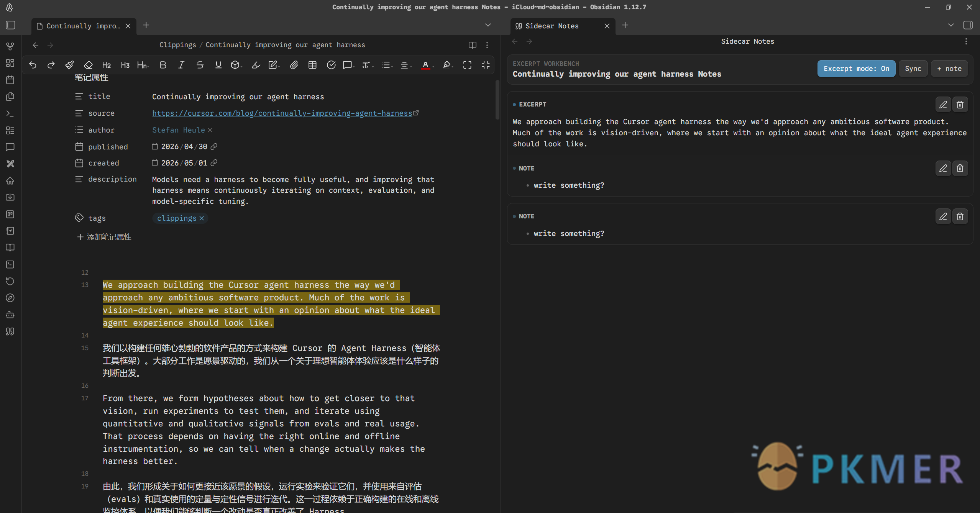Image resolution: width=980 pixels, height=513 pixels.
Task: Open the graph view ribbon icon
Action: point(10,46)
